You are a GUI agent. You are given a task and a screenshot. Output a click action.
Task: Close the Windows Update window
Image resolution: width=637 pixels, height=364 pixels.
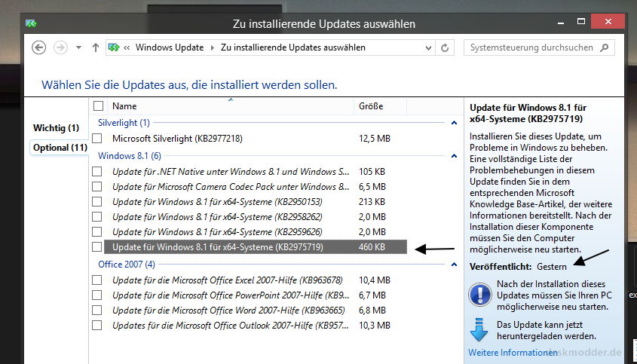(608, 22)
